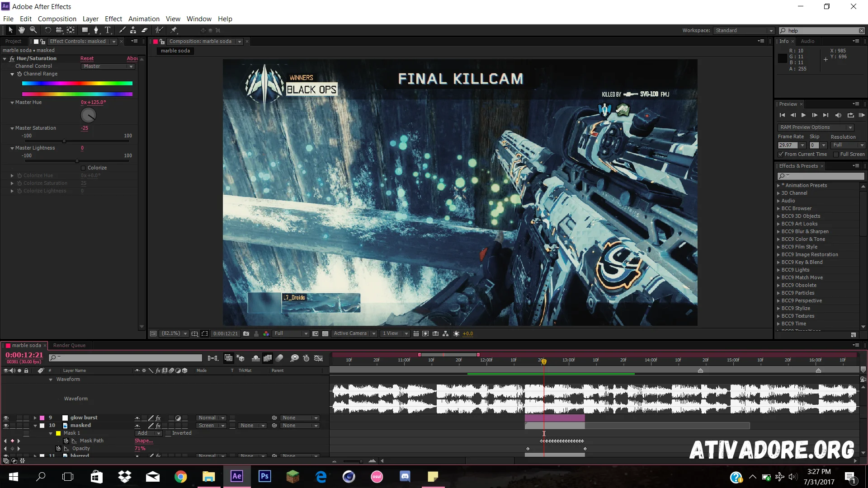Hide the glow burst layer
This screenshot has height=488, width=868.
click(6, 418)
